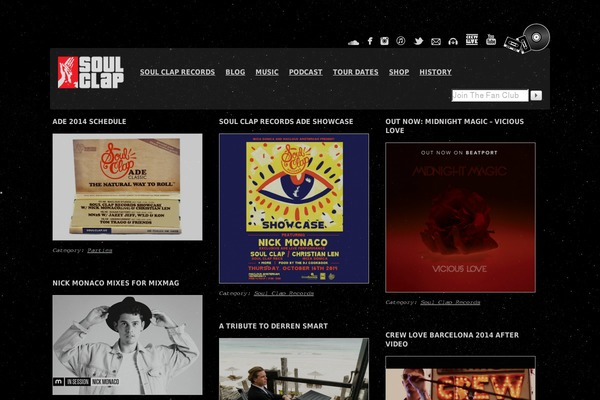View the Tour Dates page
Image resolution: width=600 pixels, height=400 pixels.
click(x=355, y=72)
